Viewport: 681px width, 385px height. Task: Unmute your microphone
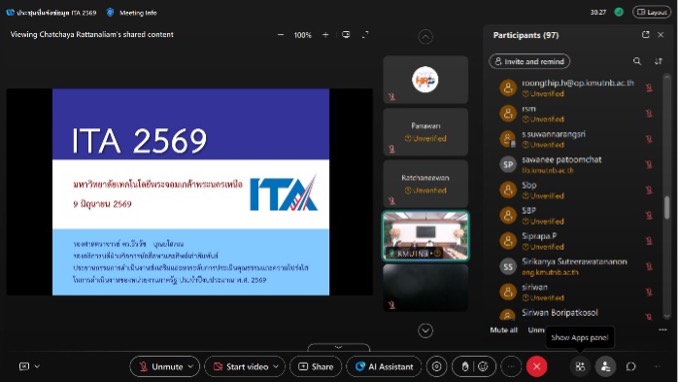(161, 367)
